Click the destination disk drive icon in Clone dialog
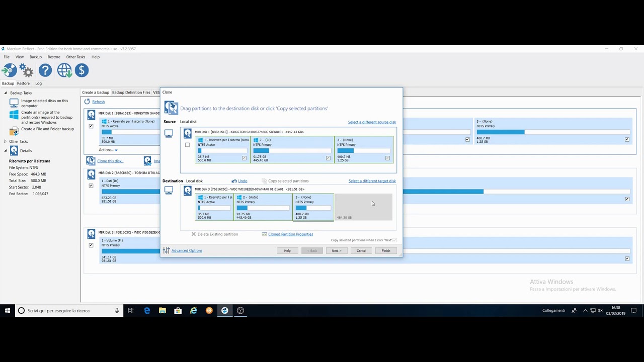 click(188, 191)
